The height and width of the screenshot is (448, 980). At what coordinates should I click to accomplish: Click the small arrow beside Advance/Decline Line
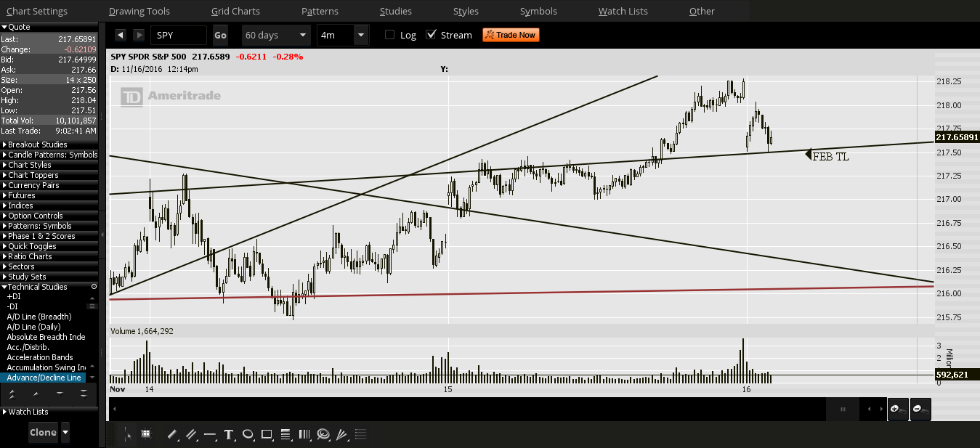[92, 378]
